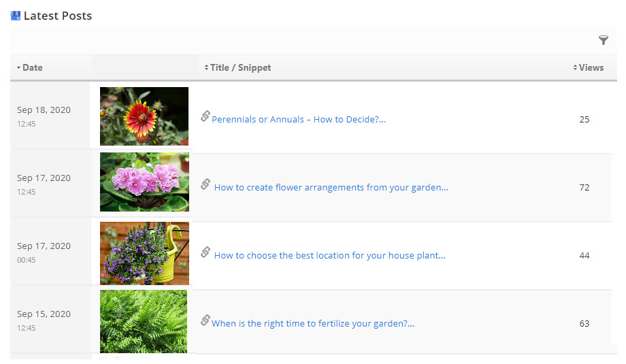The height and width of the screenshot is (364, 626).
Task: Click the Latest Posts header icon
Action: [x=16, y=16]
